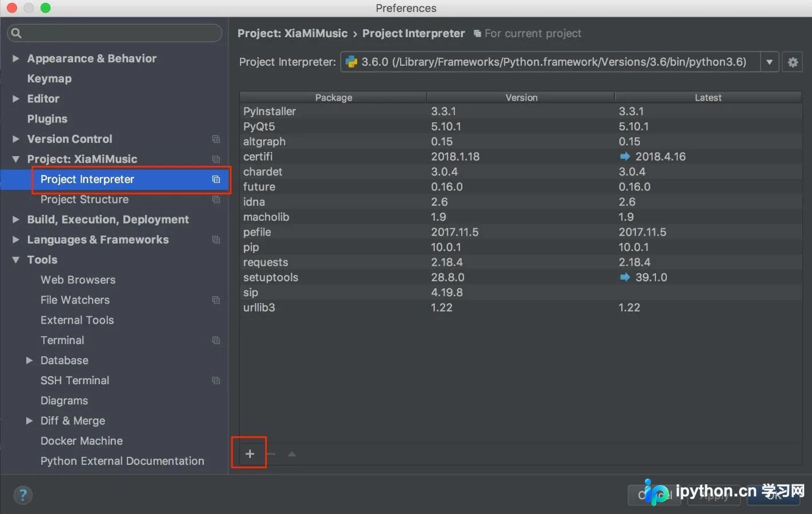812x514 pixels.
Task: Expand the Editor section
Action: coord(16,99)
